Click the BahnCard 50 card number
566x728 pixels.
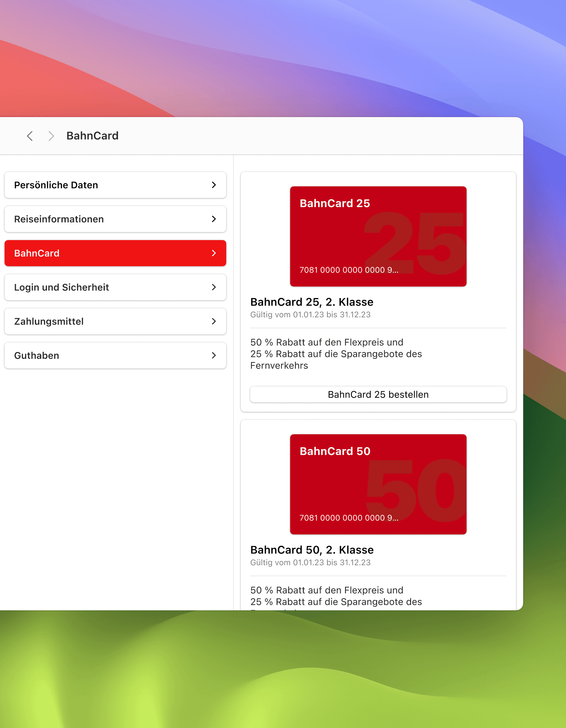349,518
